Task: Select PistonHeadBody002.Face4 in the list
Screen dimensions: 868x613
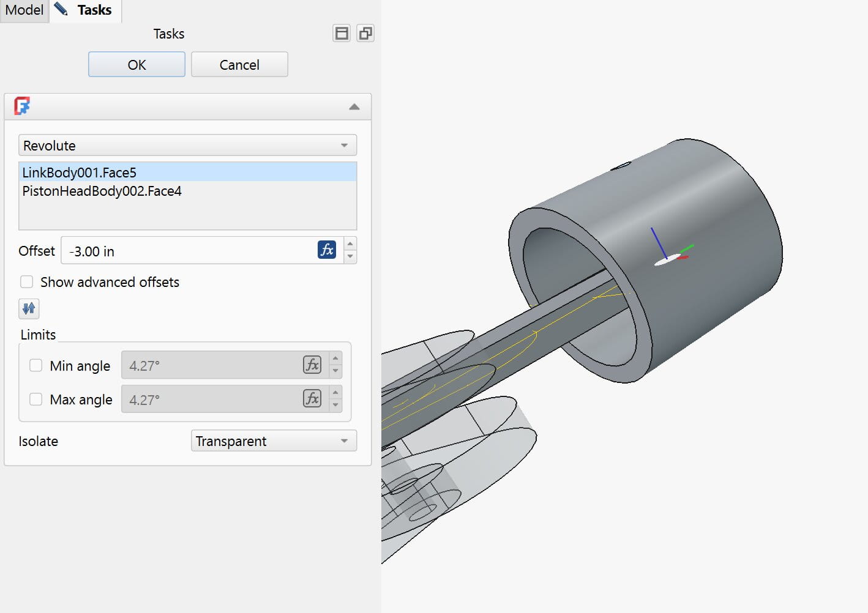Action: click(187, 191)
